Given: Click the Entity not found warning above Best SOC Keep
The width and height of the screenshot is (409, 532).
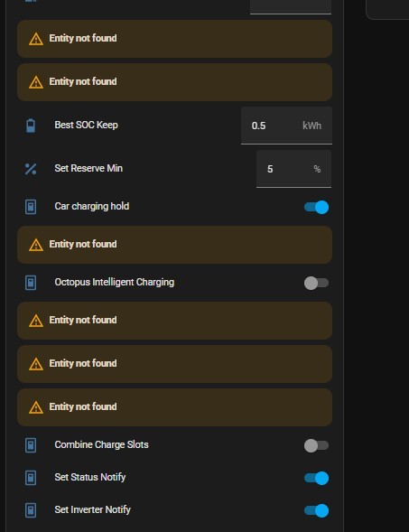Looking at the screenshot, I should click(x=174, y=82).
